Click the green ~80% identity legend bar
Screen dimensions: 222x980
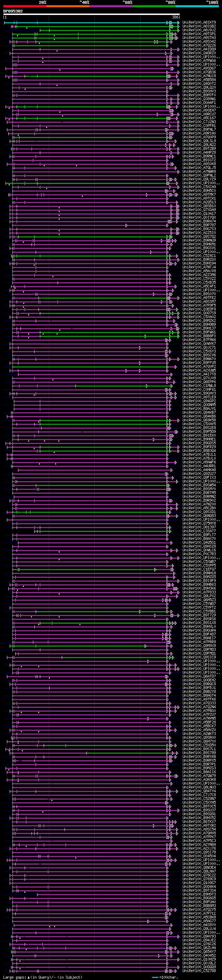pos(154,6)
